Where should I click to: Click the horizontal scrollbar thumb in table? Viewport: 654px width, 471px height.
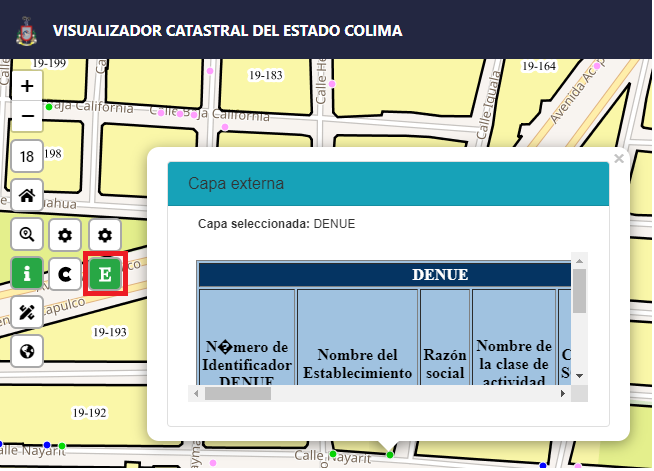coord(238,394)
